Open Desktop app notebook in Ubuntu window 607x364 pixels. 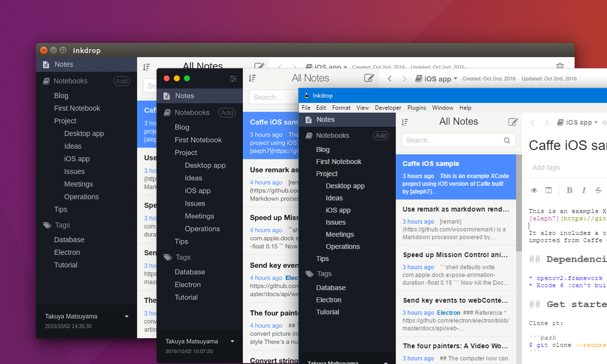click(x=84, y=133)
